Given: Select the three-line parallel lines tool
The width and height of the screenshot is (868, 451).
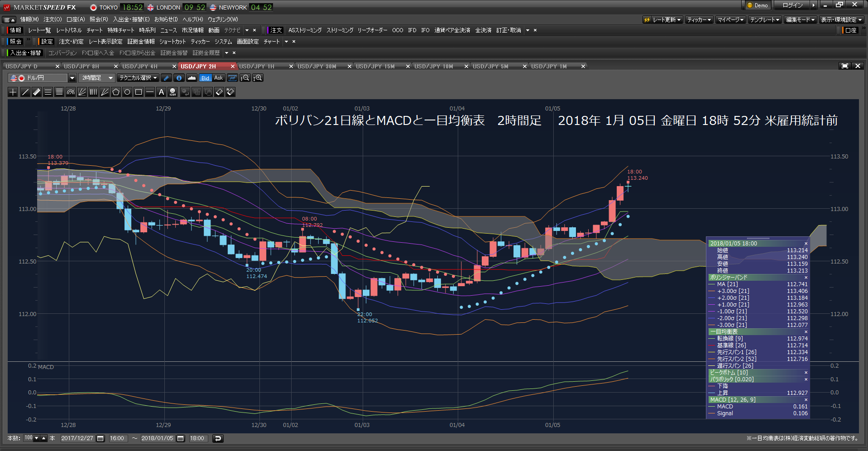Looking at the screenshot, I should coord(48,92).
